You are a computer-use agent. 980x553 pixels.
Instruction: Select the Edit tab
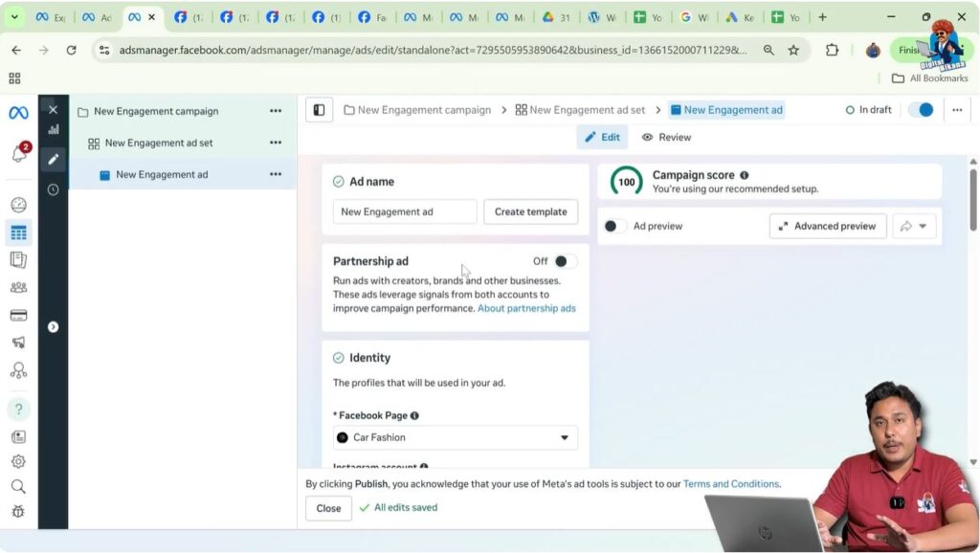[601, 137]
